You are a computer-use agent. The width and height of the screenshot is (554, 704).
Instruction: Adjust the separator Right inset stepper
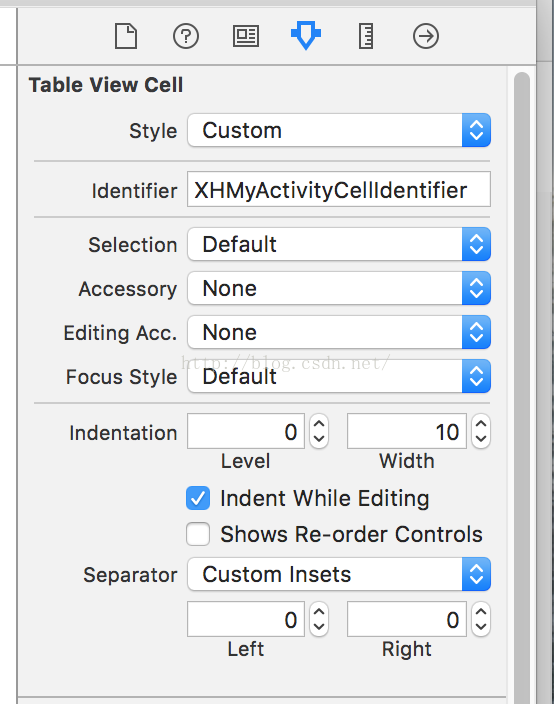pos(481,619)
